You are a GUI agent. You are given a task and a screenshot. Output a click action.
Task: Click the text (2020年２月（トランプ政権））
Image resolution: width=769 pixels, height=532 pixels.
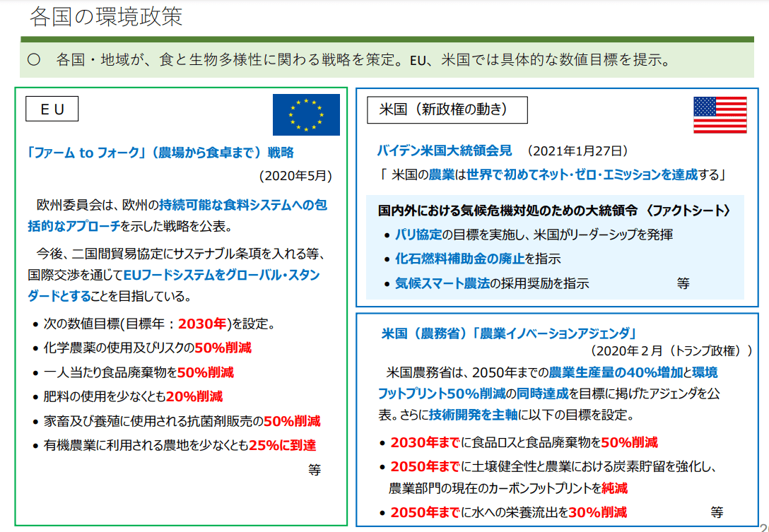(671, 351)
